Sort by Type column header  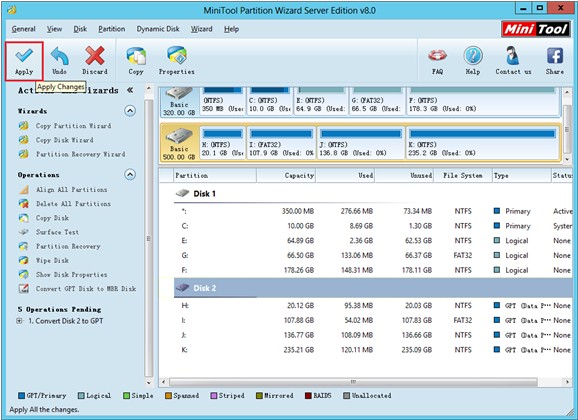522,176
